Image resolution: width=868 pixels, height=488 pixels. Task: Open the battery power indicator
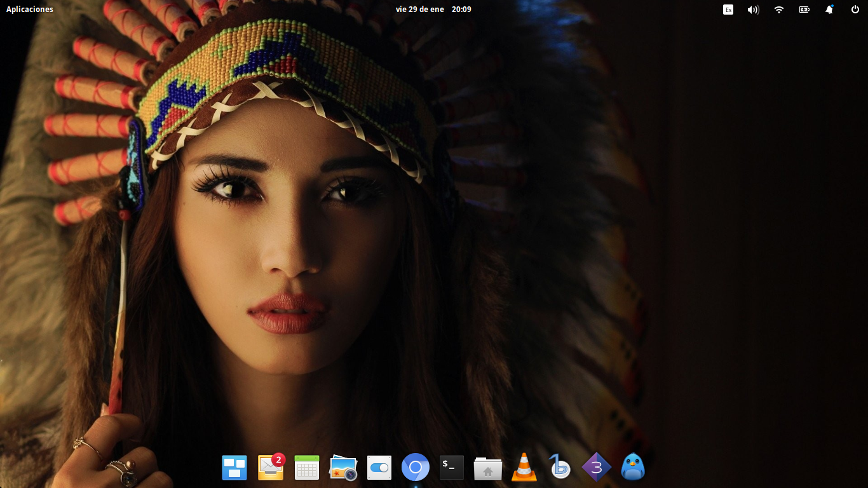tap(804, 10)
